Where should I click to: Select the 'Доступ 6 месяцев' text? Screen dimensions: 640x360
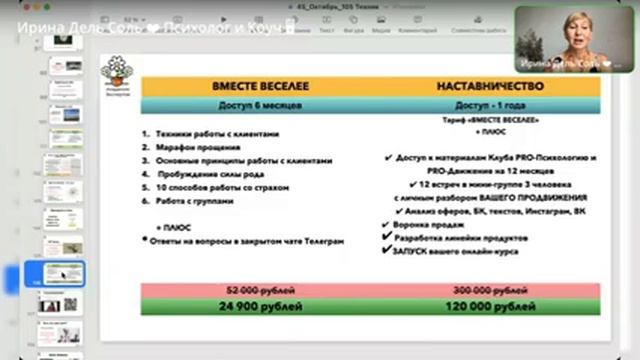point(260,105)
